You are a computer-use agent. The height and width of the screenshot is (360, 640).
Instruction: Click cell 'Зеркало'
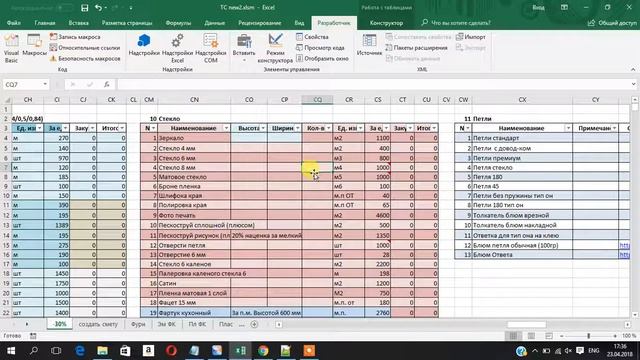coord(194,138)
